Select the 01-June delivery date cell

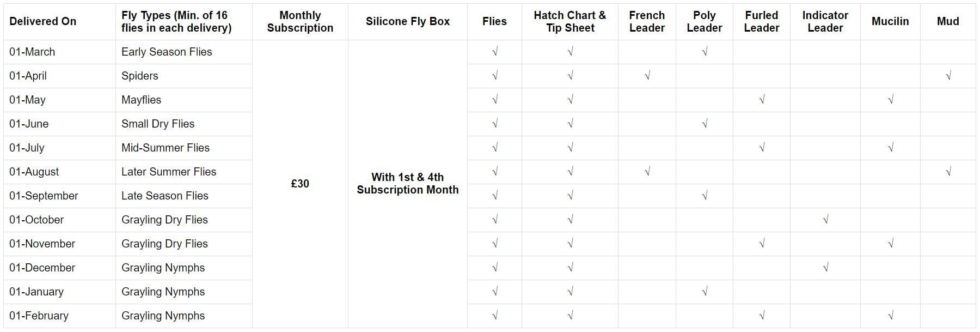tap(29, 124)
